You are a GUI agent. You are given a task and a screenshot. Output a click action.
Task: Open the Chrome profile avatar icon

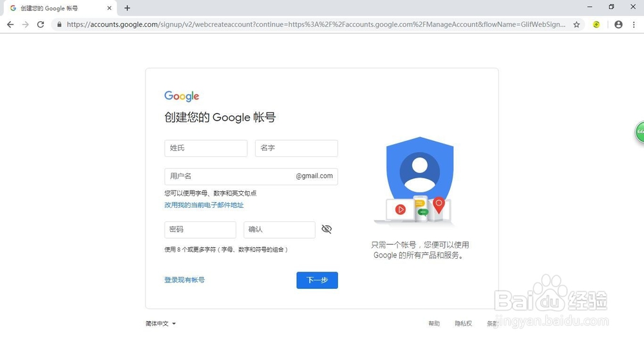click(618, 24)
